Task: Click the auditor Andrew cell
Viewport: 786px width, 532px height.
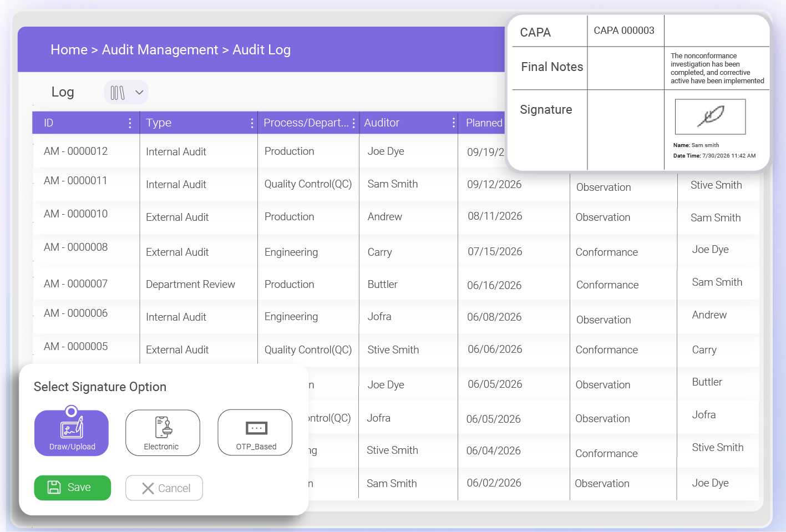Action: tap(384, 217)
